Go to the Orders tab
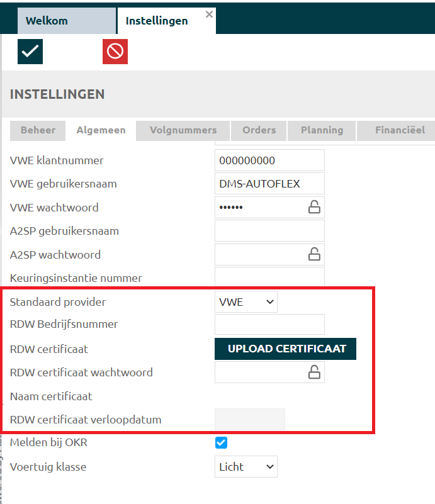The height and width of the screenshot is (504, 435). [259, 130]
